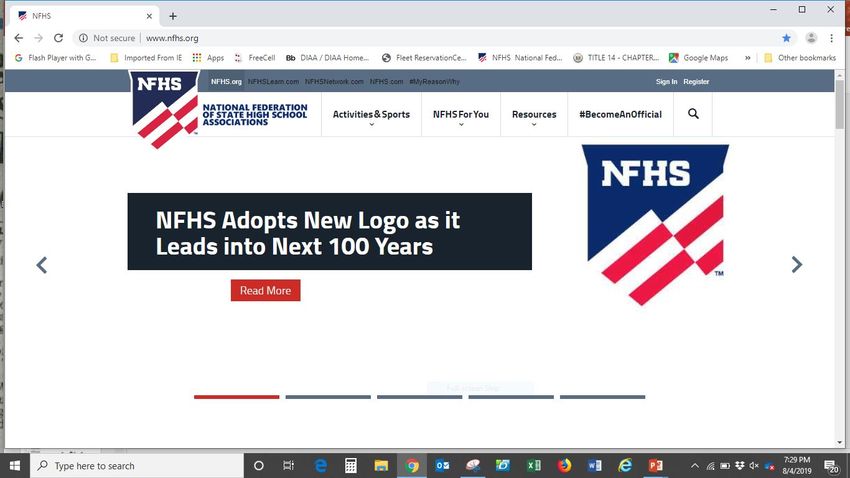Screen dimensions: 850x478
Task: Advance to the next carousel slide
Action: coord(796,264)
